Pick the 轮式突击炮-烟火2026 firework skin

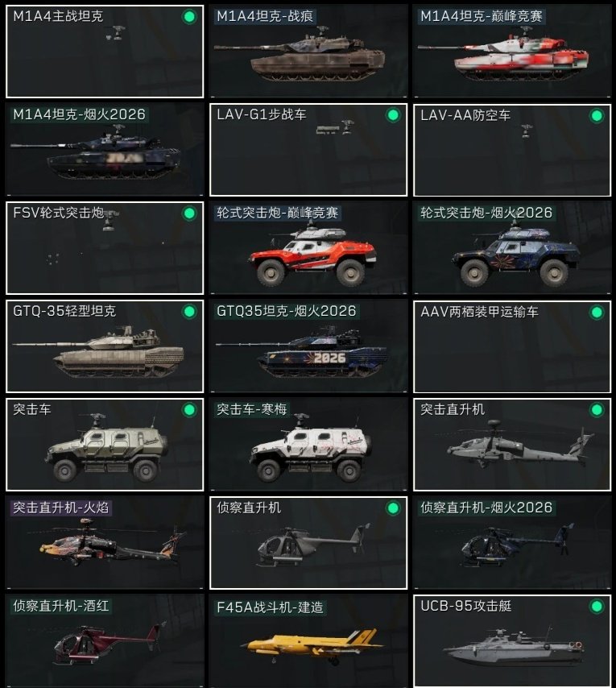point(512,248)
